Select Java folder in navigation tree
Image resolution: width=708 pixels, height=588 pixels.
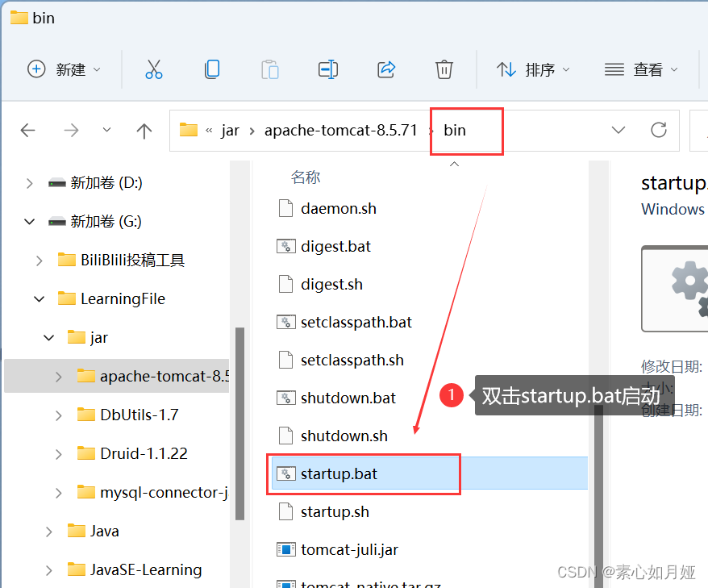(x=93, y=531)
